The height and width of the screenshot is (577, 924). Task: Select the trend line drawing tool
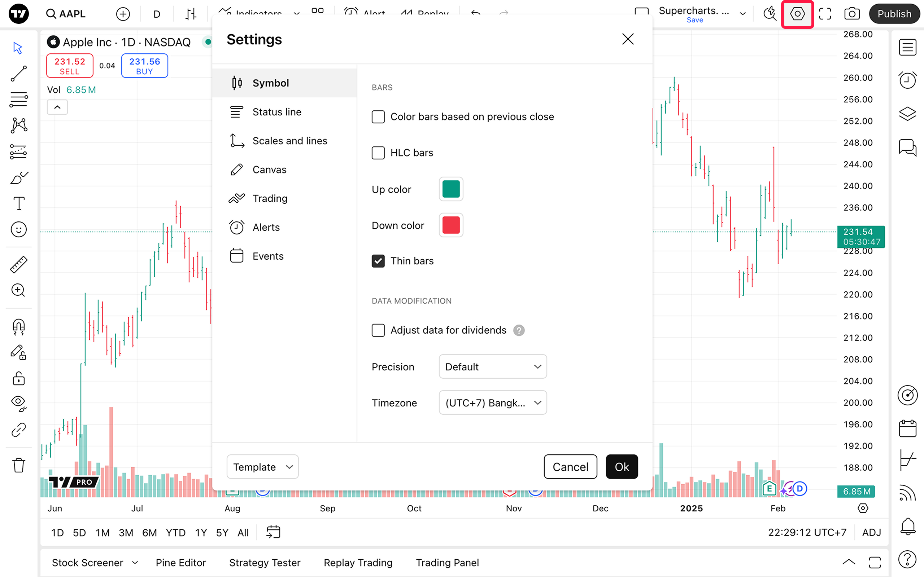(18, 74)
